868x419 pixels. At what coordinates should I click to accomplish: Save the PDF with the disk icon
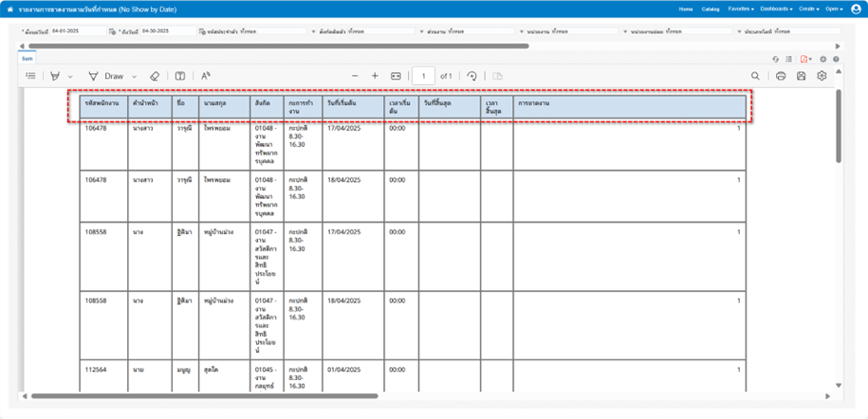[802, 76]
